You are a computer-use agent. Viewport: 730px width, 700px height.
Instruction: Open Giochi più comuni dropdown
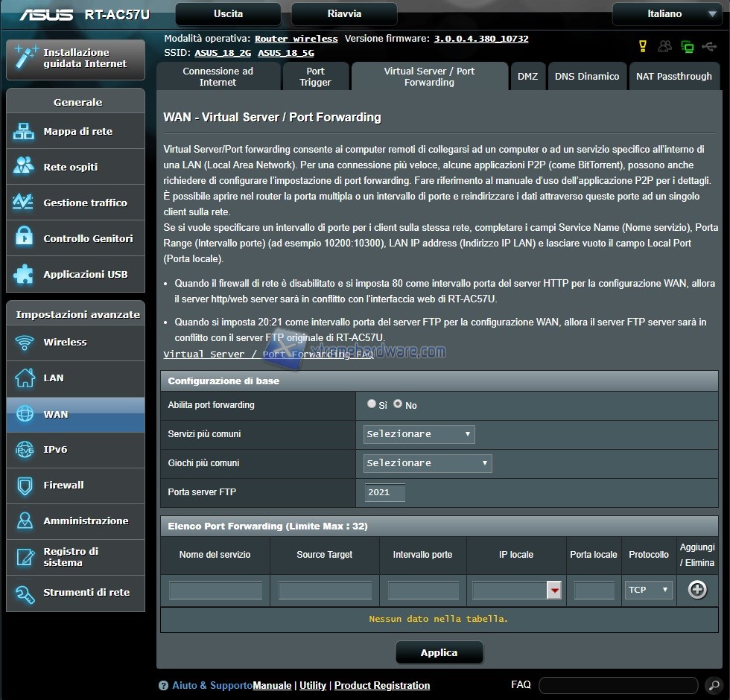428,463
